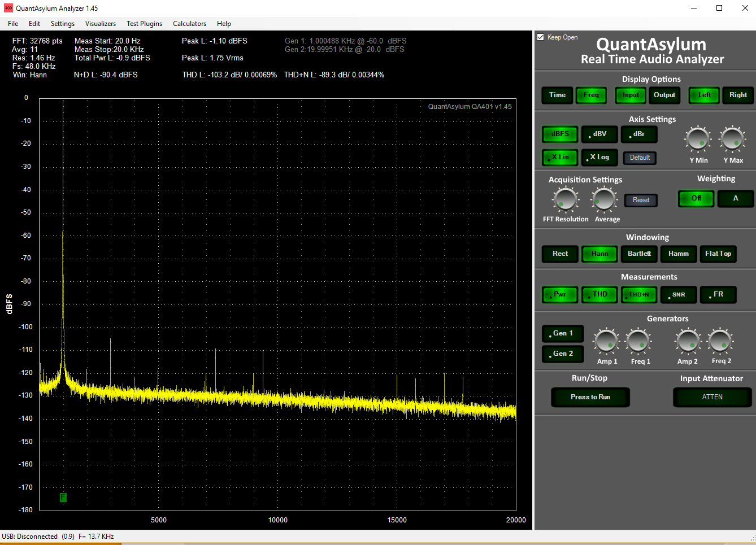Screen dimensions: 756x545
Task: Toggle the Keep Open checkbox
Action: click(x=541, y=37)
